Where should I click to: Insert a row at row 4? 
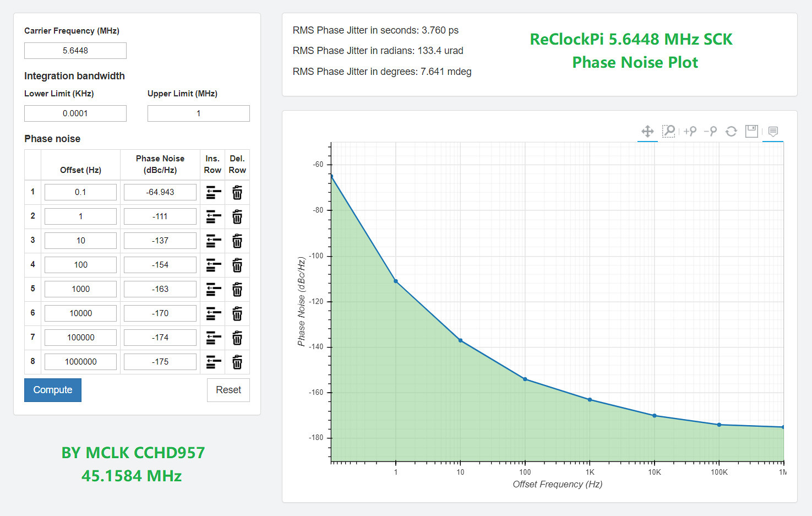pyautogui.click(x=213, y=265)
